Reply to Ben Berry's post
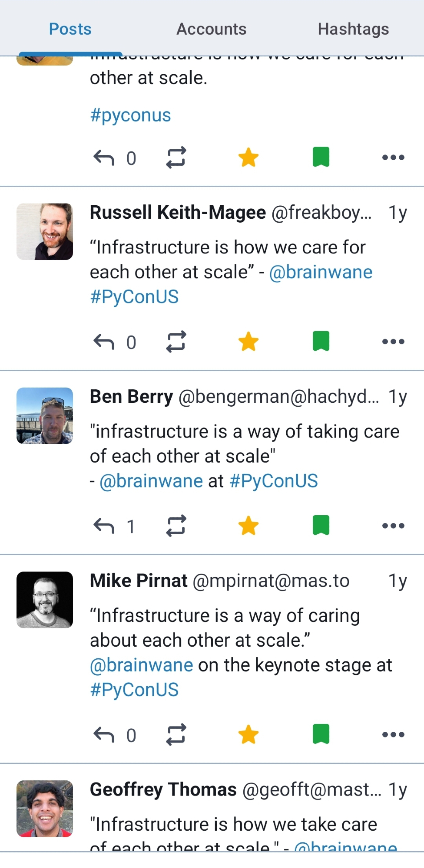The height and width of the screenshot is (868, 424). click(x=104, y=526)
